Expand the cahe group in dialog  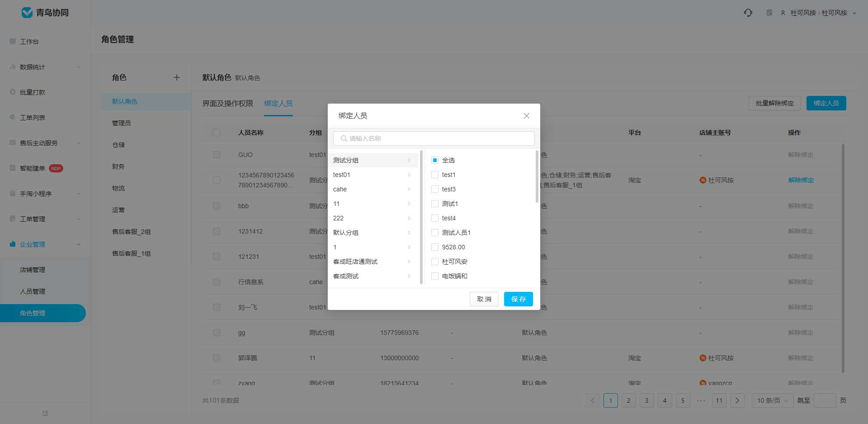pos(373,189)
